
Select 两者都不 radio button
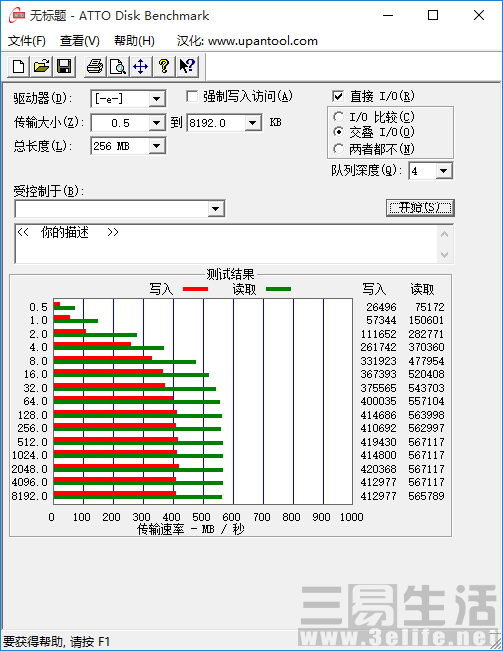(x=338, y=148)
